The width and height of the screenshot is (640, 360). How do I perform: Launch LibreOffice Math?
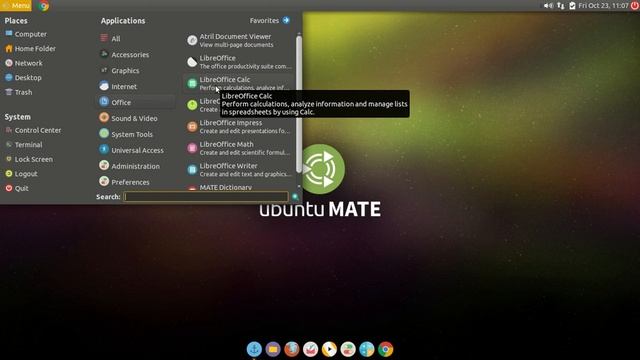[239, 148]
